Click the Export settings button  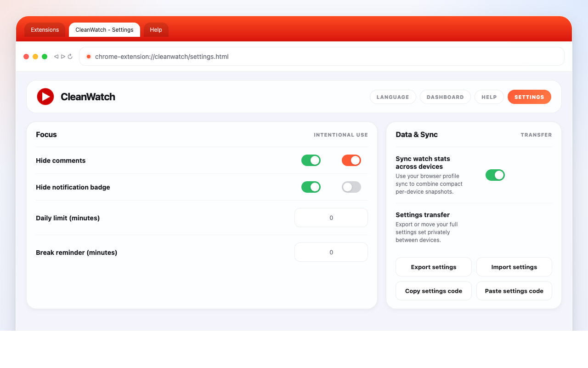point(434,267)
